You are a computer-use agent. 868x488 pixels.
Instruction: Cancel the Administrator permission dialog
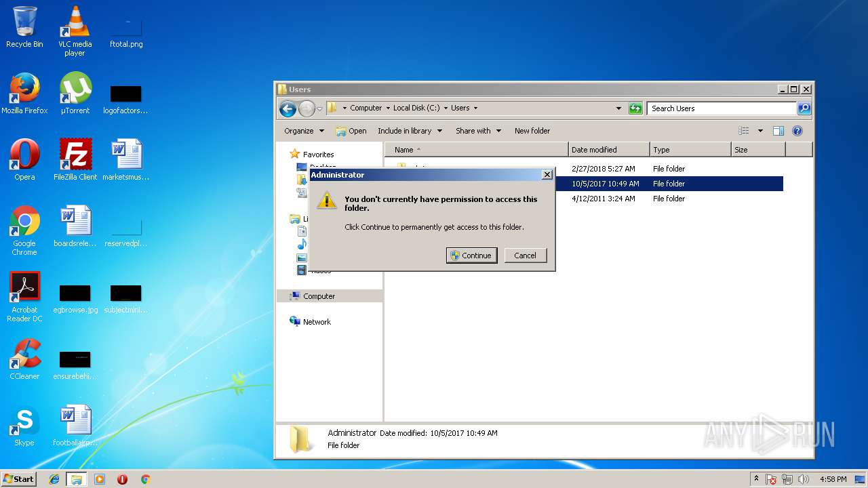[x=526, y=256]
